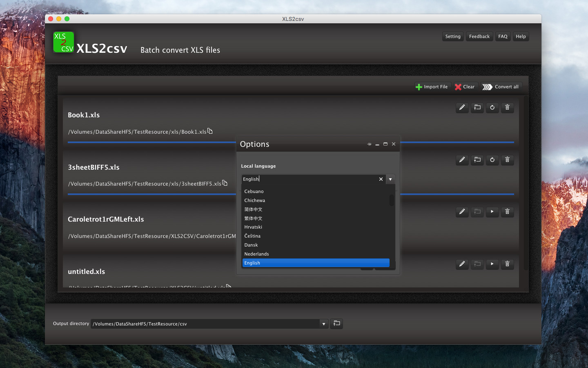
Task: Delete untitled.xls using its trash icon
Action: click(507, 264)
